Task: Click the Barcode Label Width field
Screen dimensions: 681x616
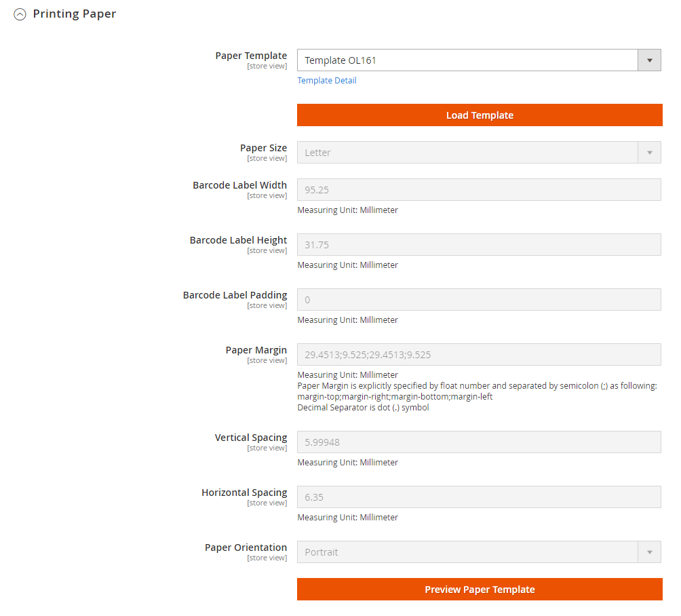Action: (479, 190)
